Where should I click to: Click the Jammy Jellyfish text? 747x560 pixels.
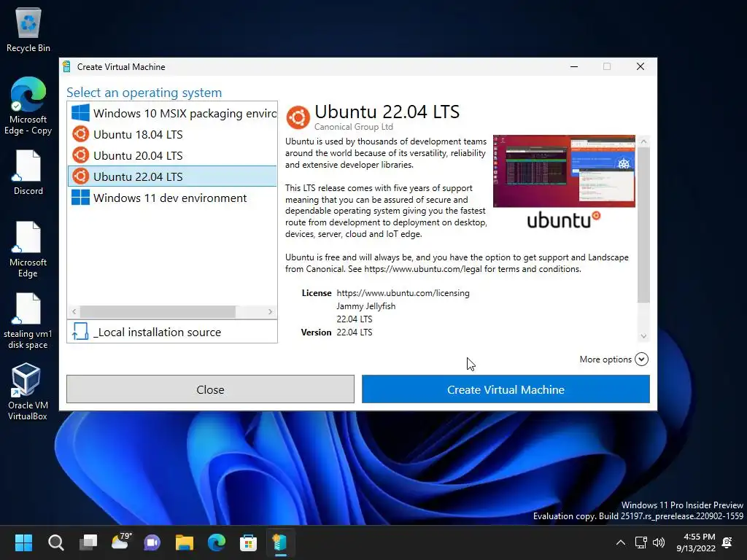tap(366, 306)
